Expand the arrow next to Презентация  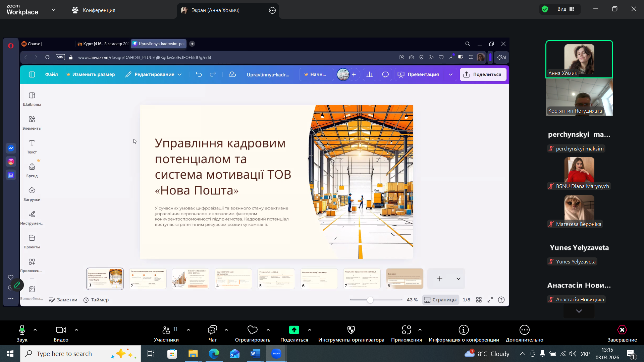(450, 74)
